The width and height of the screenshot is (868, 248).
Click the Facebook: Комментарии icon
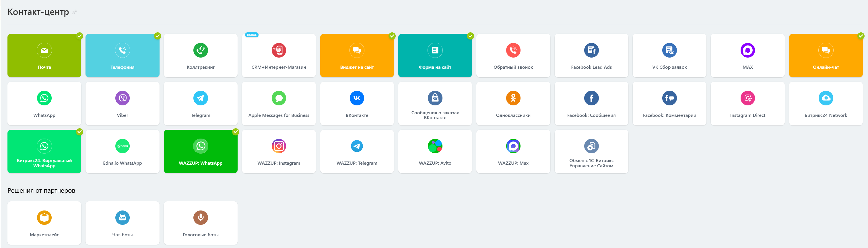[669, 98]
